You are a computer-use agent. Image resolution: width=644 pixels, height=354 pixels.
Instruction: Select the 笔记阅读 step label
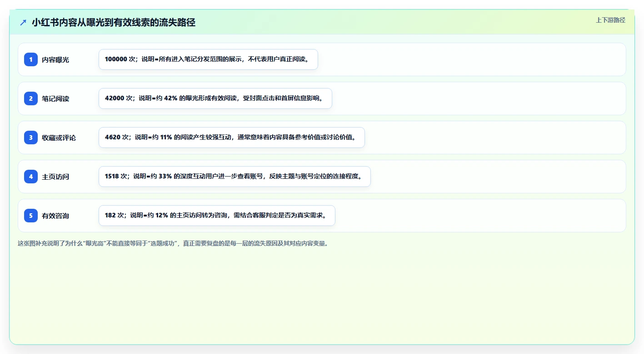pos(55,98)
